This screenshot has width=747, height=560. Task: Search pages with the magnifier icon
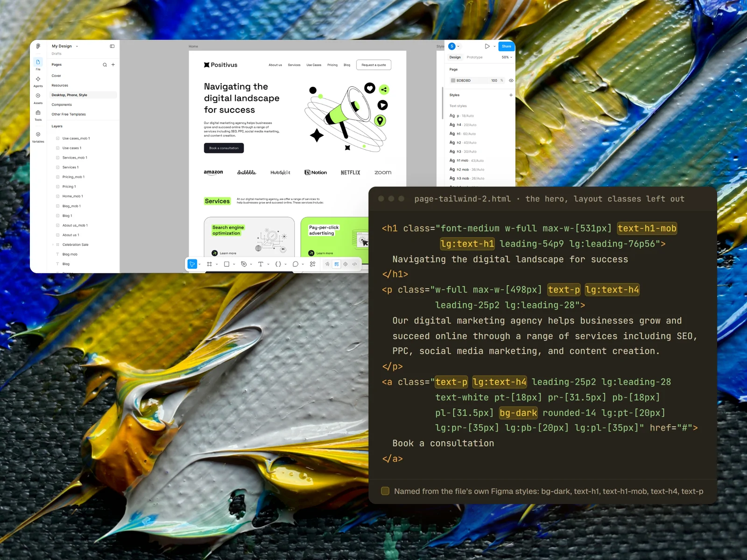click(105, 65)
